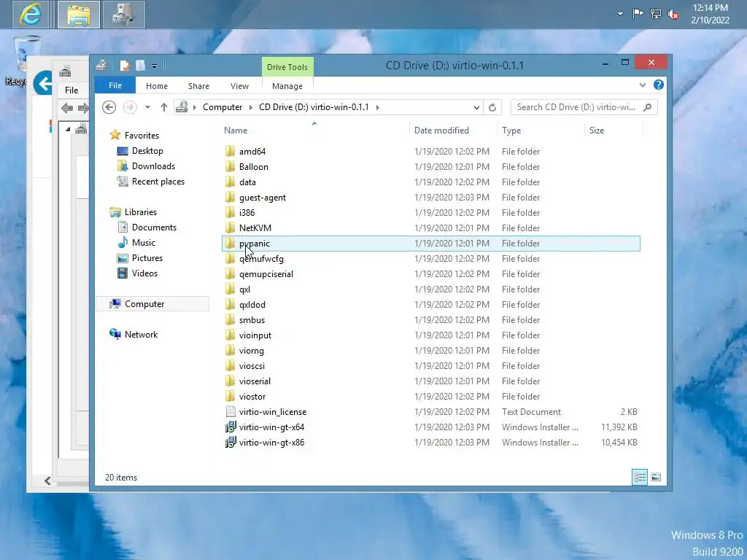The width and height of the screenshot is (747, 560).
Task: Select Videos library in navigation pane
Action: click(144, 273)
